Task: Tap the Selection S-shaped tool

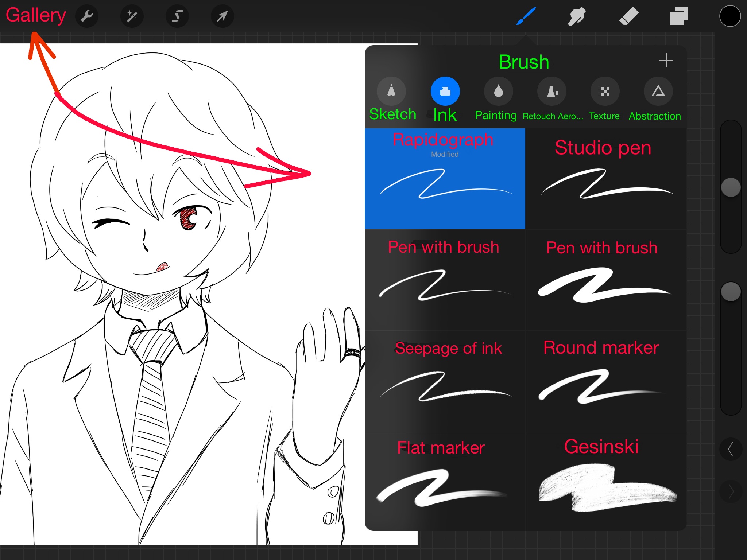Action: pos(177,16)
